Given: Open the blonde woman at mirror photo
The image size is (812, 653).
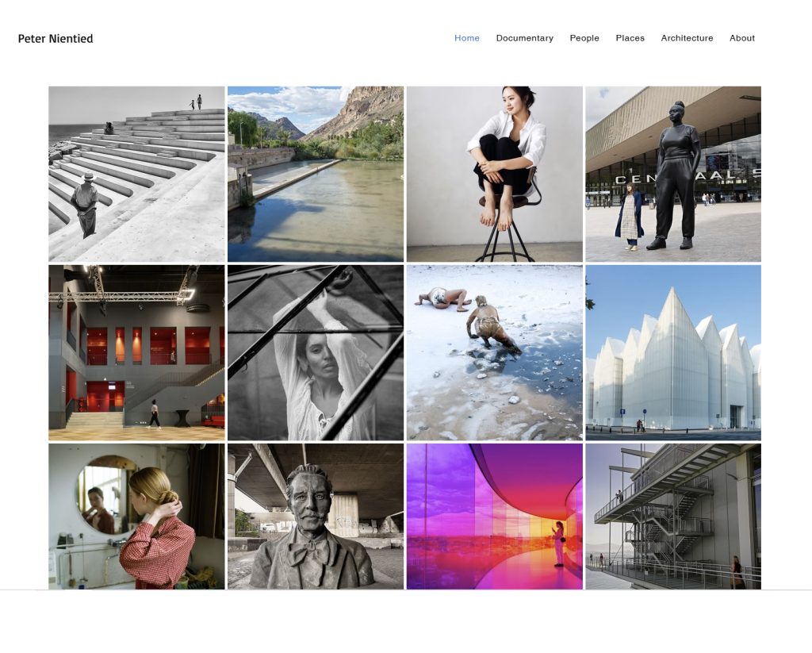Looking at the screenshot, I should pos(136,517).
